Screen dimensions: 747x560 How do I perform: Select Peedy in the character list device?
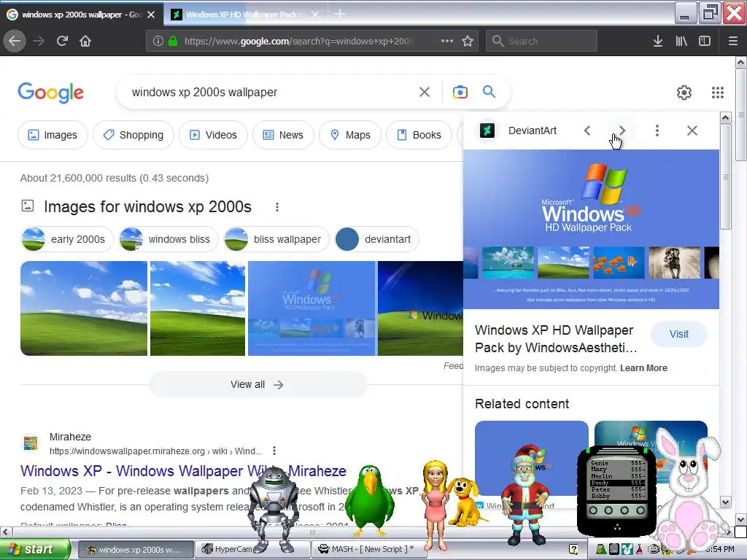pyautogui.click(x=617, y=483)
